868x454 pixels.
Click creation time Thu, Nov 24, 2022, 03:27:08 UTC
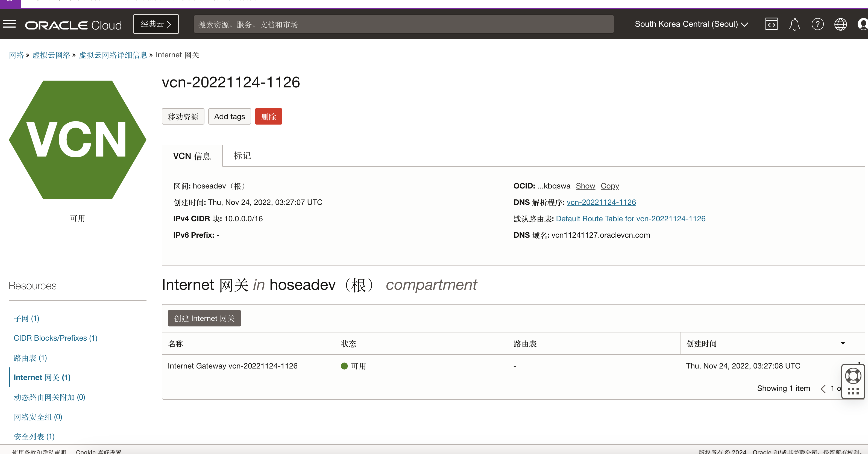(x=743, y=366)
